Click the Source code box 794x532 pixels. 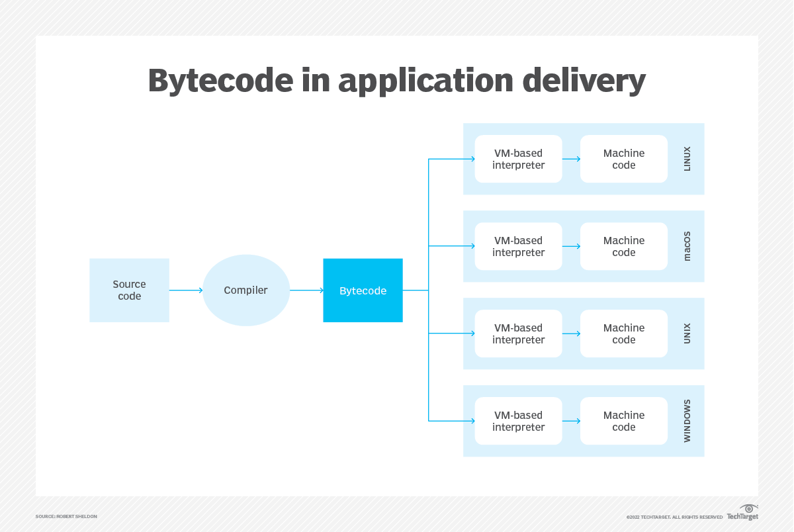coord(129,290)
